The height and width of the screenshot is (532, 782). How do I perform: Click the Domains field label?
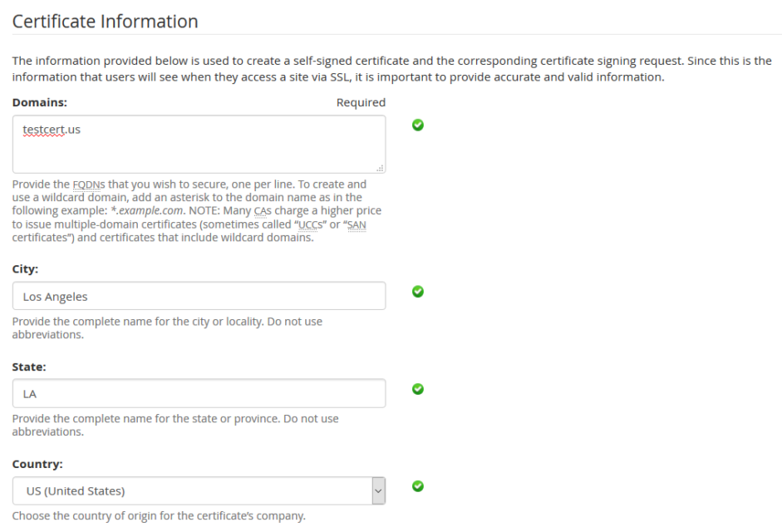(39, 103)
